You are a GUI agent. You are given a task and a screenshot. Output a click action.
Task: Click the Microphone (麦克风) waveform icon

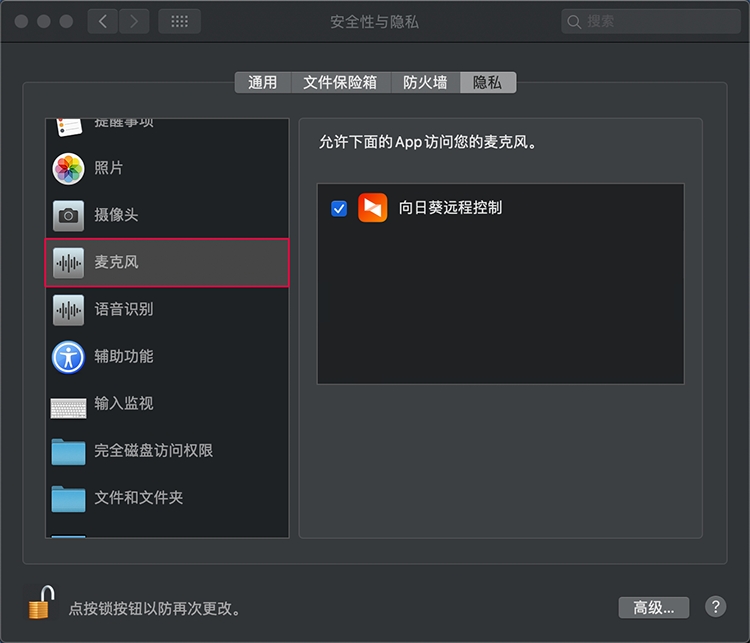pos(68,263)
